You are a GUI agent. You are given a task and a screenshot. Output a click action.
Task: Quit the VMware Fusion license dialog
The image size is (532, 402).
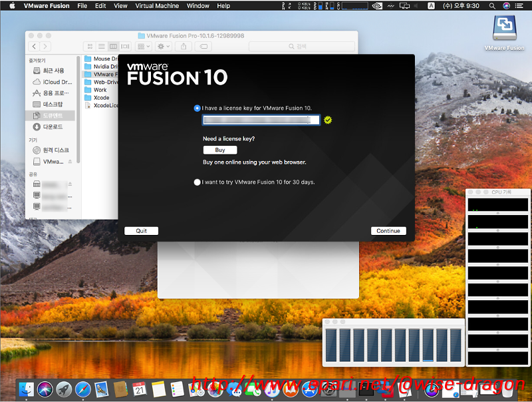(x=141, y=231)
